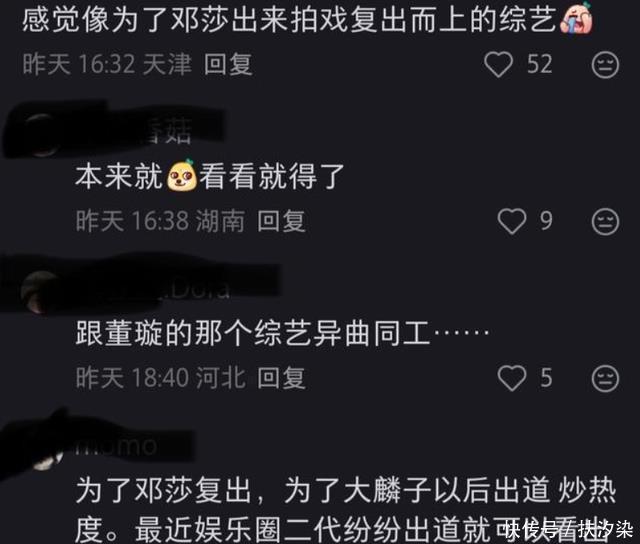Like the comment with 52 likes
Viewport: 640px width, 544px height.
tap(498, 65)
